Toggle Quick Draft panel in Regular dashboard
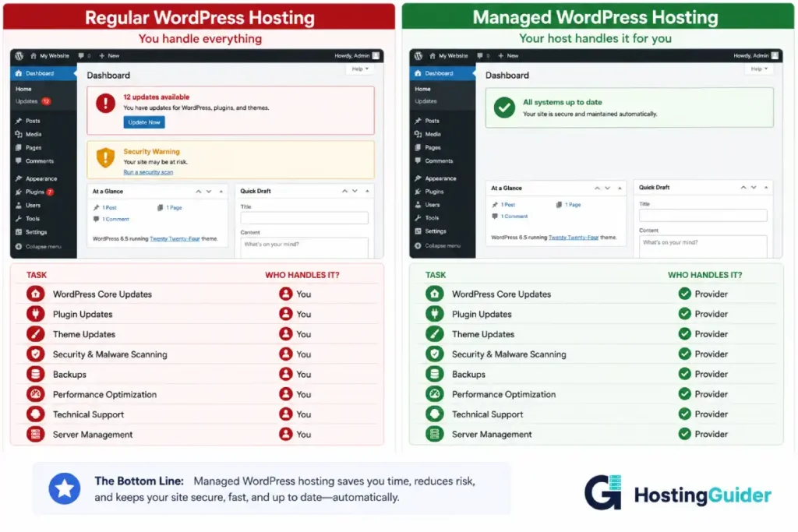798x532 pixels. click(367, 192)
